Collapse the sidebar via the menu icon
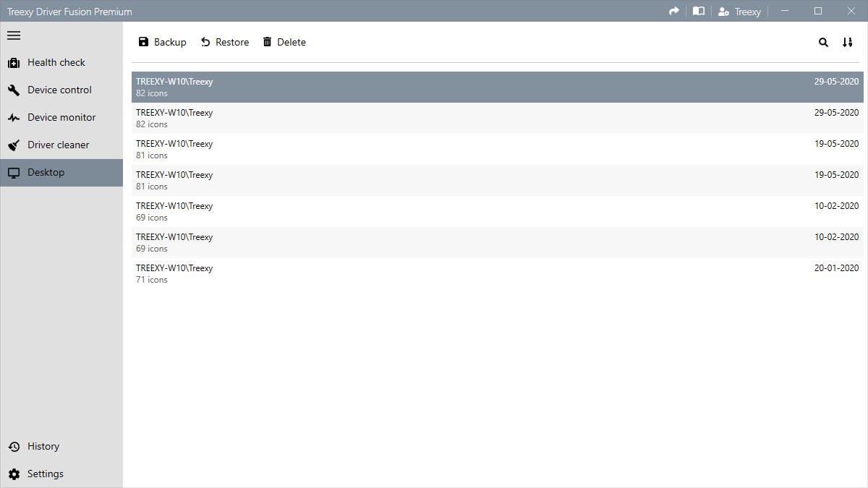 click(x=13, y=35)
